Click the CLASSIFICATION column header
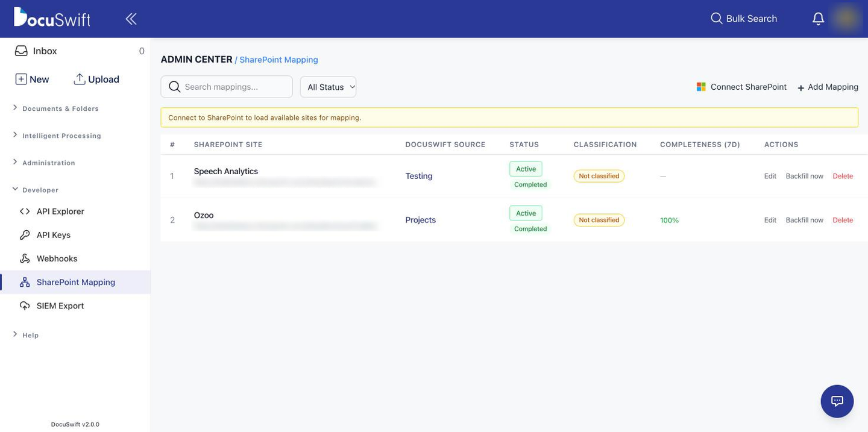The image size is (868, 432). (x=605, y=145)
